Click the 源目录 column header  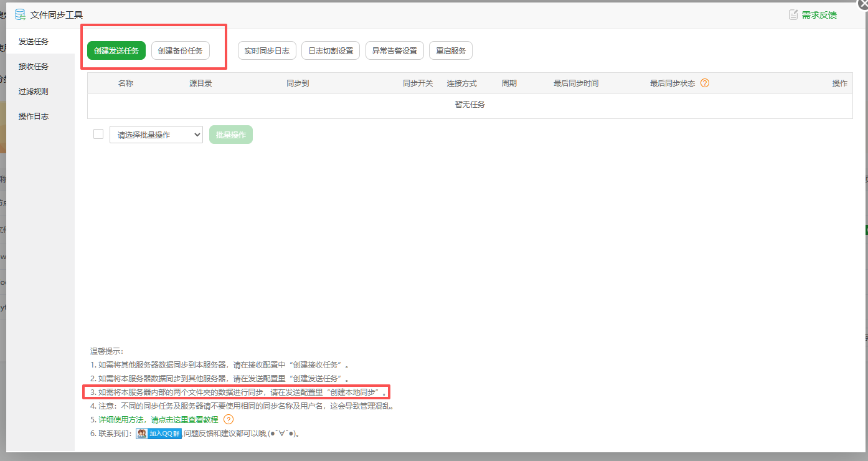pos(201,83)
